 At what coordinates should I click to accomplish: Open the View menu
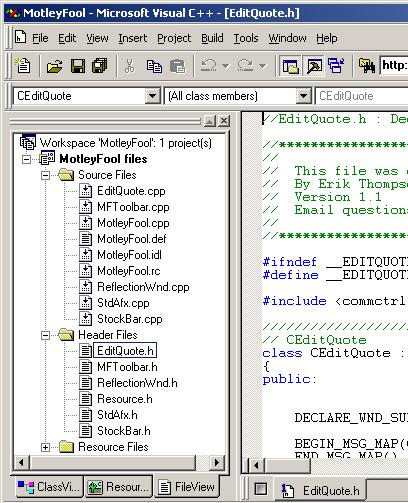point(97,38)
